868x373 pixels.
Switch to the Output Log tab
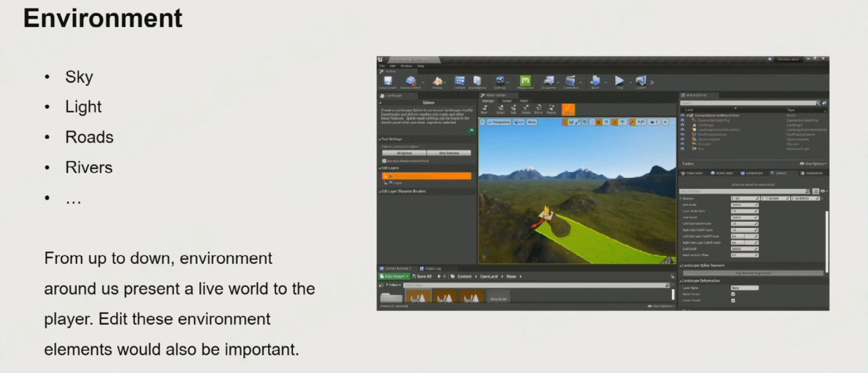[x=430, y=268]
